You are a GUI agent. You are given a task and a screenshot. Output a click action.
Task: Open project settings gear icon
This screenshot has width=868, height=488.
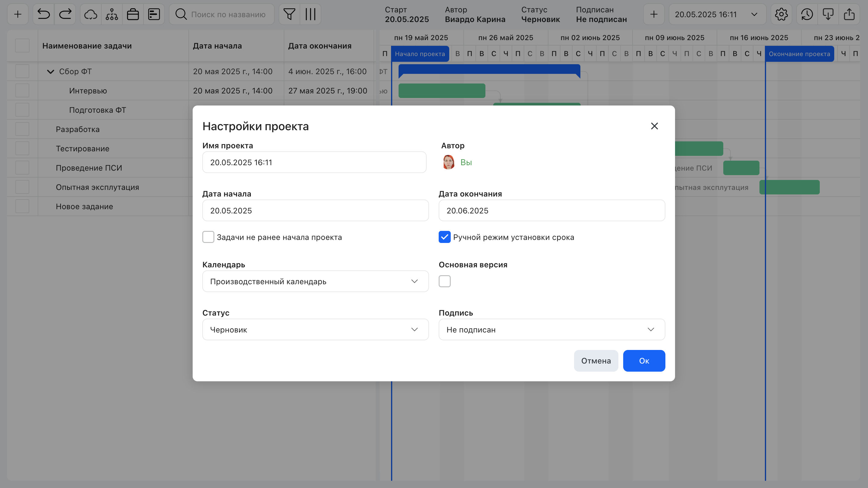coord(781,14)
